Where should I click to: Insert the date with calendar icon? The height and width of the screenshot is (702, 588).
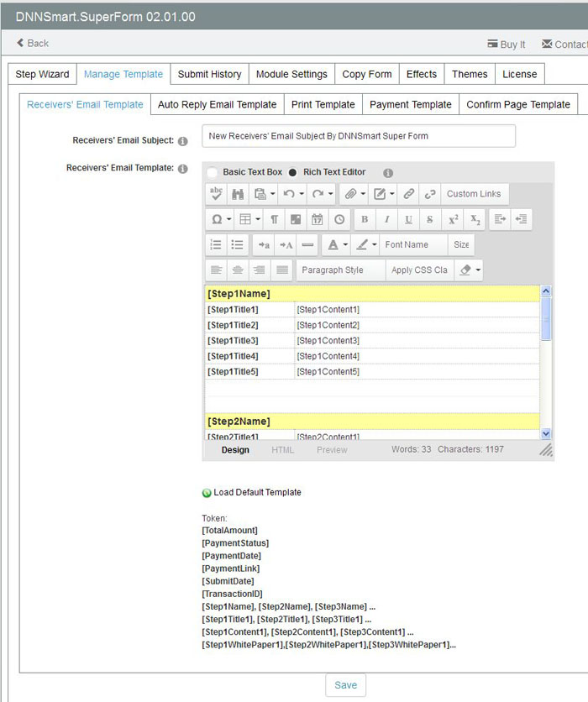[317, 219]
